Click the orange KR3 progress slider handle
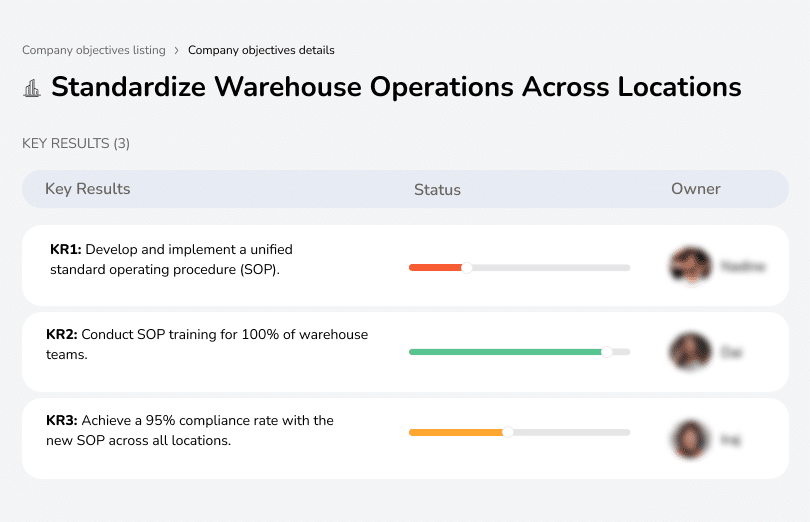This screenshot has height=522, width=810. tap(508, 432)
